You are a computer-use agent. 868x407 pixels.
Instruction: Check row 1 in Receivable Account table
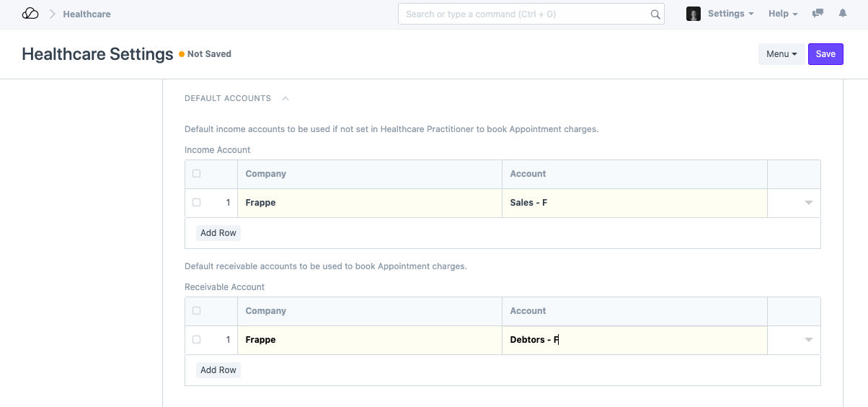click(197, 340)
